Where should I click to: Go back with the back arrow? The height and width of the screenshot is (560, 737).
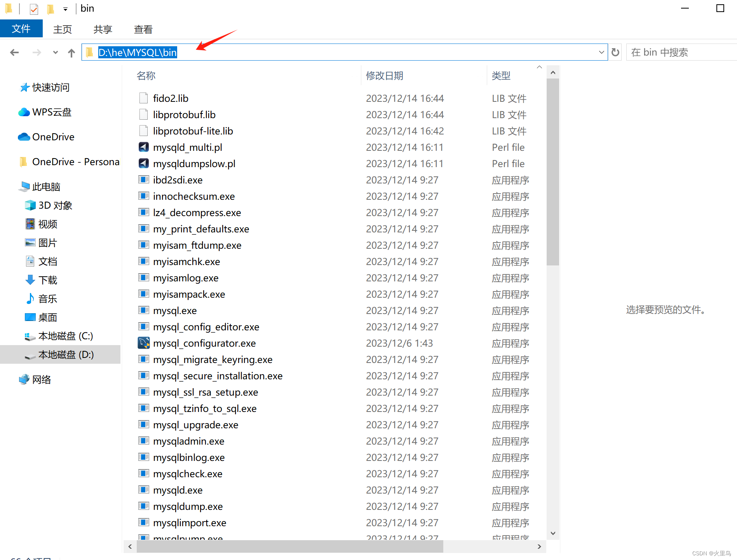(15, 52)
